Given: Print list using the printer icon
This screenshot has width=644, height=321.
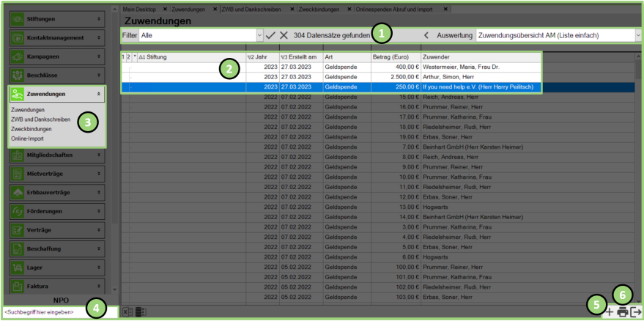Looking at the screenshot, I should [x=622, y=312].
